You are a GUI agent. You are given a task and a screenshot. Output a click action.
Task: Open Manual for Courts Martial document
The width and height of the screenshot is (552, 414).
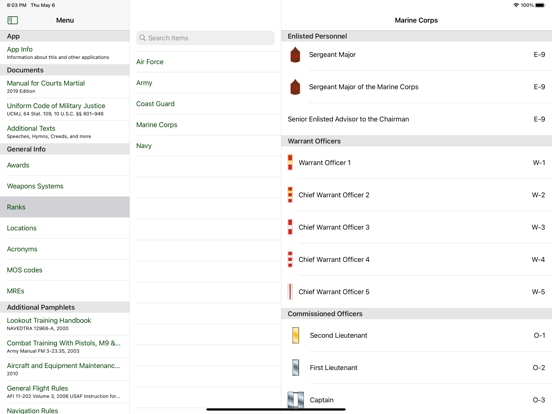(65, 87)
